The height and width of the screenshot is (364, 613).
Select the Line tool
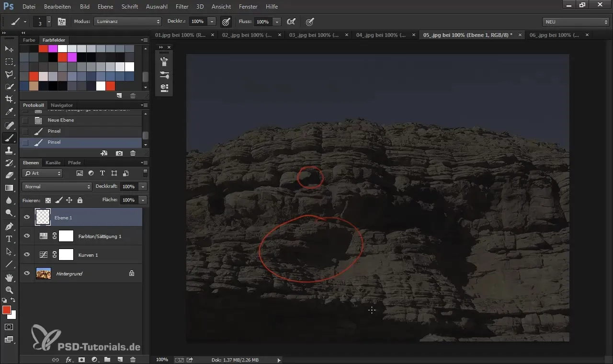pos(9,264)
